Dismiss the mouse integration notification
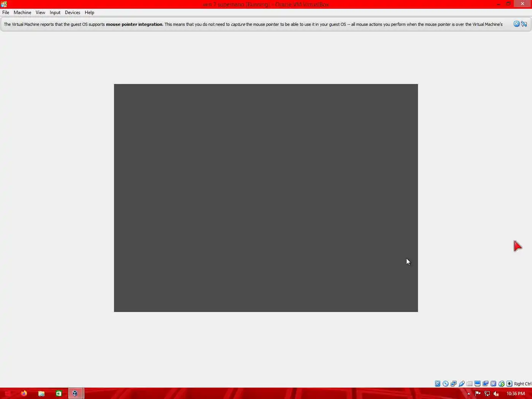 pyautogui.click(x=516, y=24)
